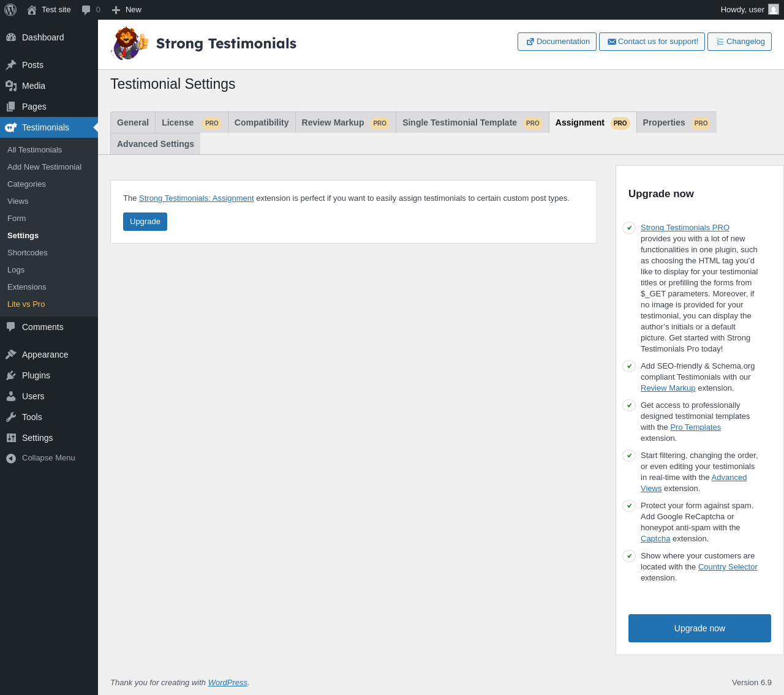
Task: Click the envelope icon on Contact support
Action: (x=612, y=42)
